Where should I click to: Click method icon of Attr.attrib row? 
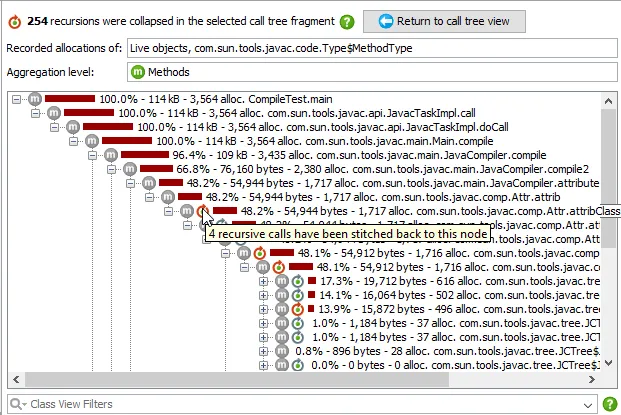(x=168, y=197)
